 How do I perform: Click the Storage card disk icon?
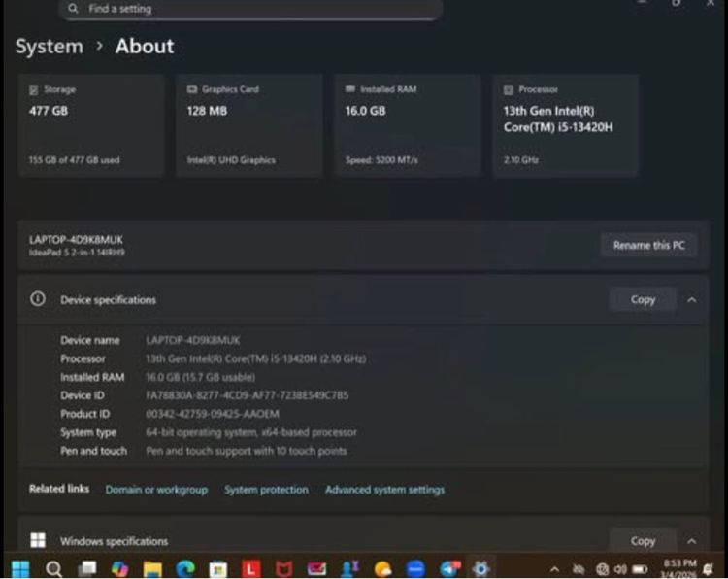[33, 90]
